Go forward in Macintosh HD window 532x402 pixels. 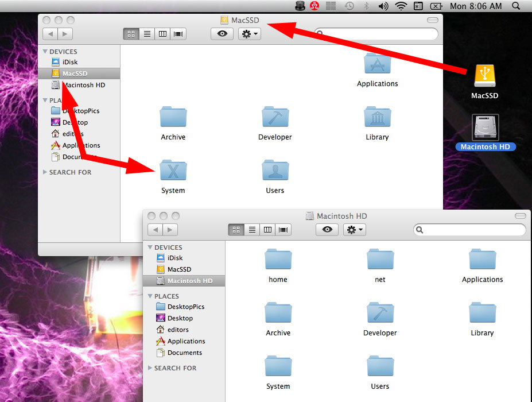[x=170, y=230]
